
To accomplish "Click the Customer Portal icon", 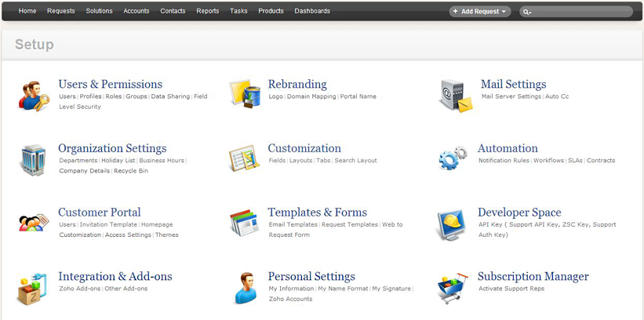I will point(34,223).
